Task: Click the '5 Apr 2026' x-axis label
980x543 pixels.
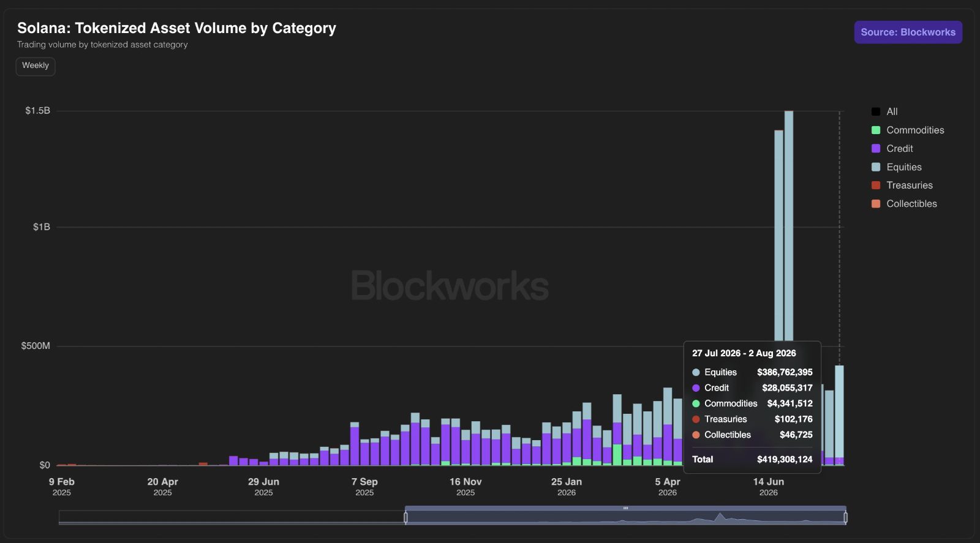Action: click(x=668, y=487)
